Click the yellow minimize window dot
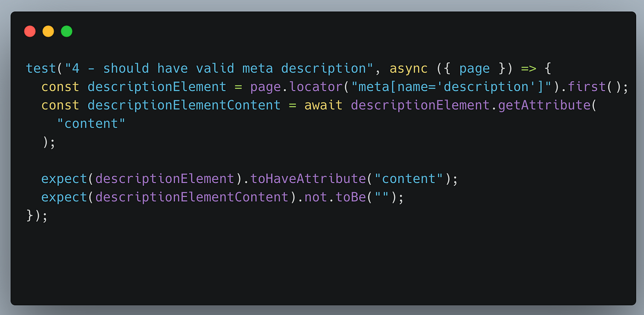 pyautogui.click(x=48, y=31)
